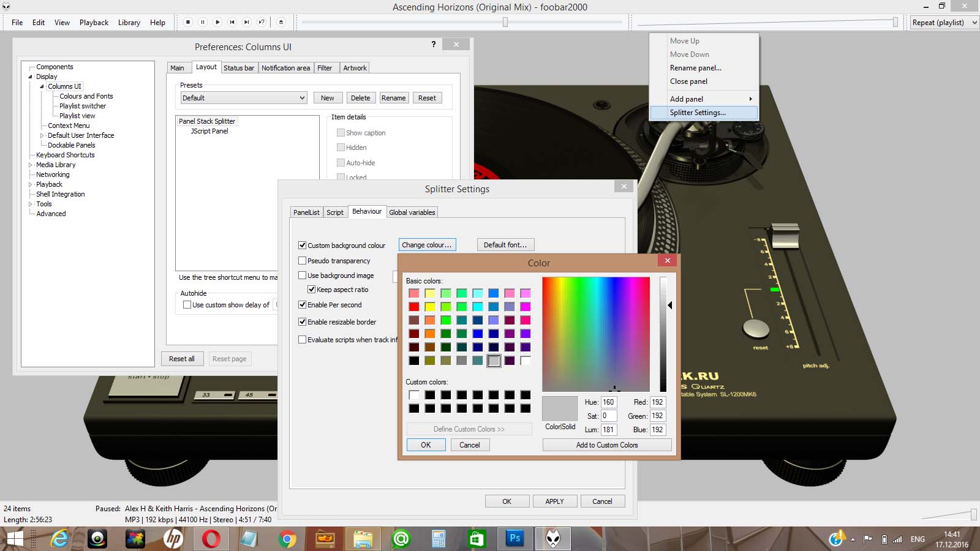This screenshot has height=551, width=980.
Task: Open the Repeat (playlist) playback order dropdown
Action: 943,23
